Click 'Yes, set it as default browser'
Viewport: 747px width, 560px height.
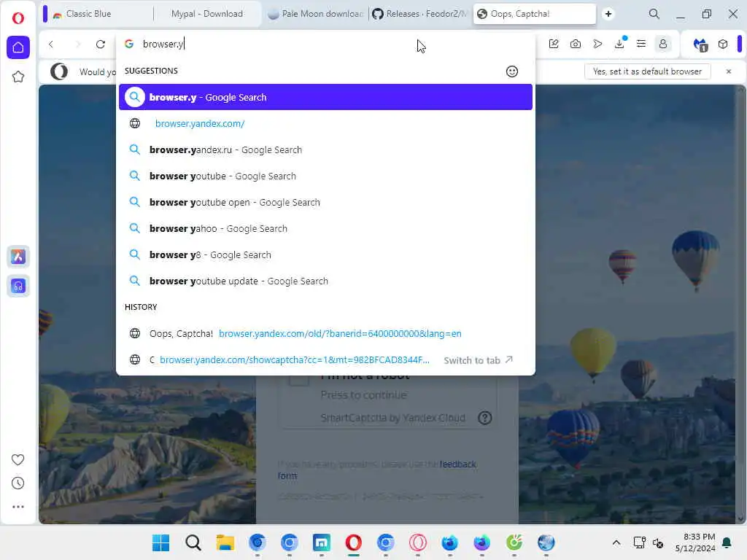(x=647, y=71)
